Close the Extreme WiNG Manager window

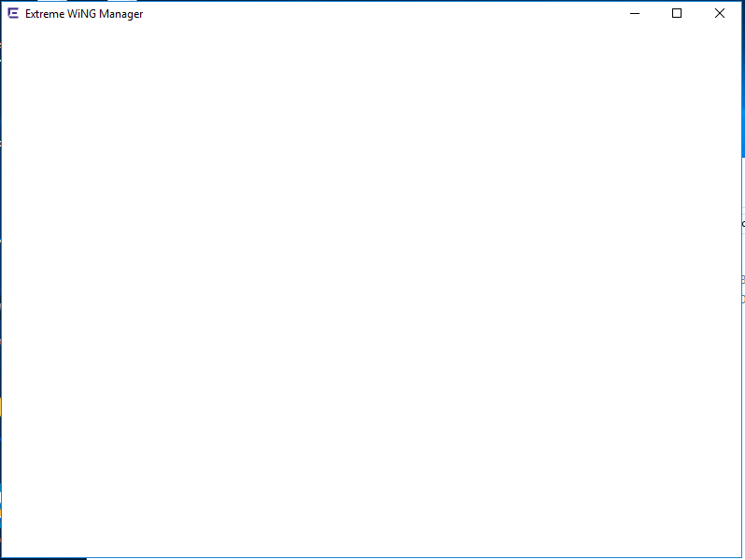click(720, 13)
